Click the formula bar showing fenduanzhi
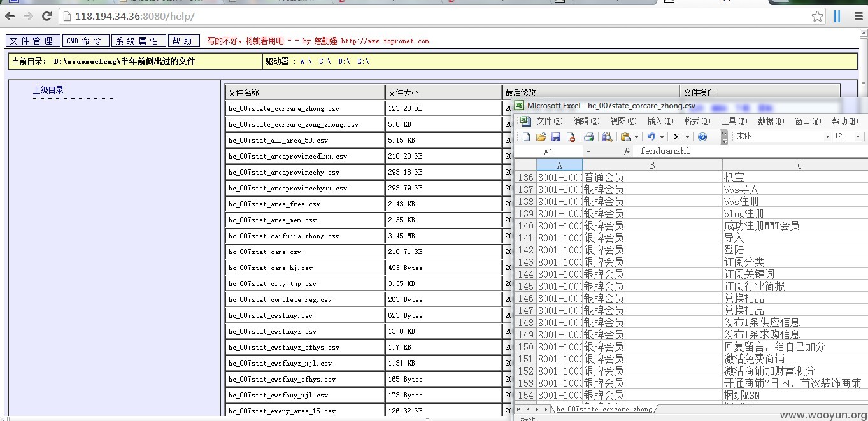 (752, 152)
